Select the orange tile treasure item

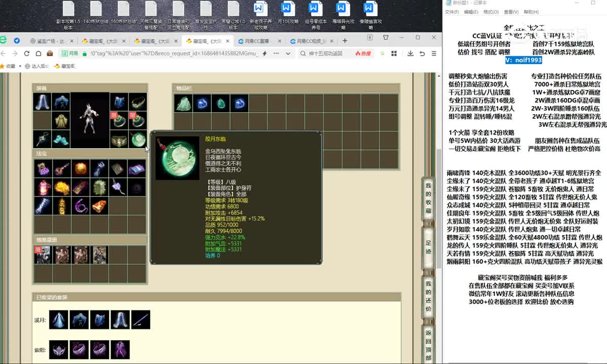pos(99,206)
